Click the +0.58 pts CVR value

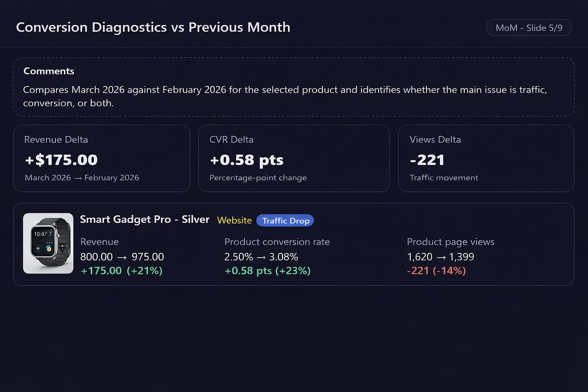tap(247, 160)
